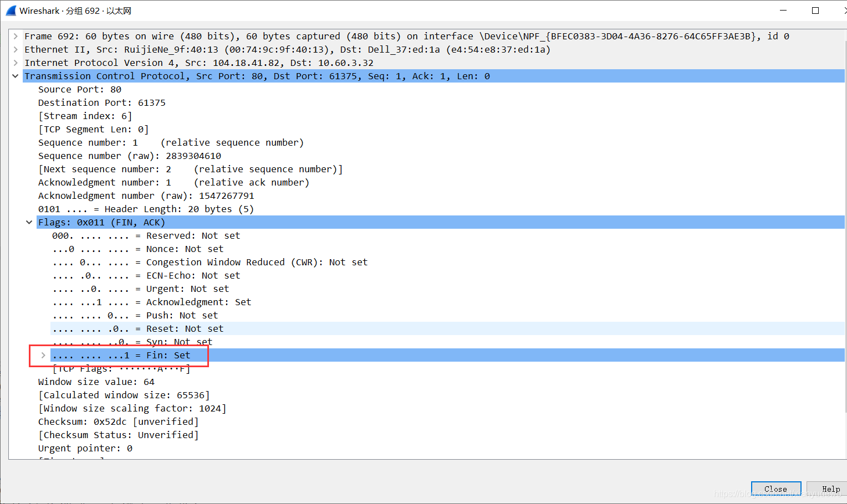Select Checksum Status: Unverified row
Screen dimensions: 847x504
tap(118, 435)
